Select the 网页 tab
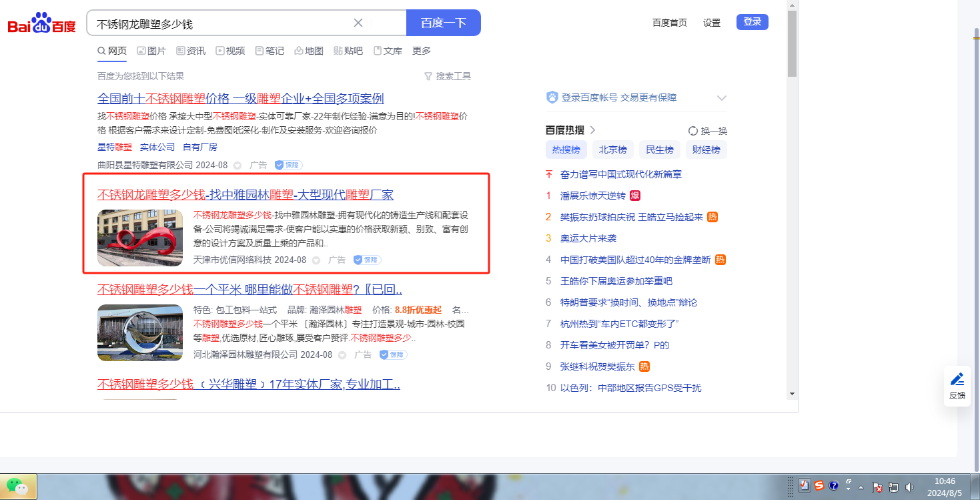Viewport: 980px width, 500px height. [x=112, y=51]
